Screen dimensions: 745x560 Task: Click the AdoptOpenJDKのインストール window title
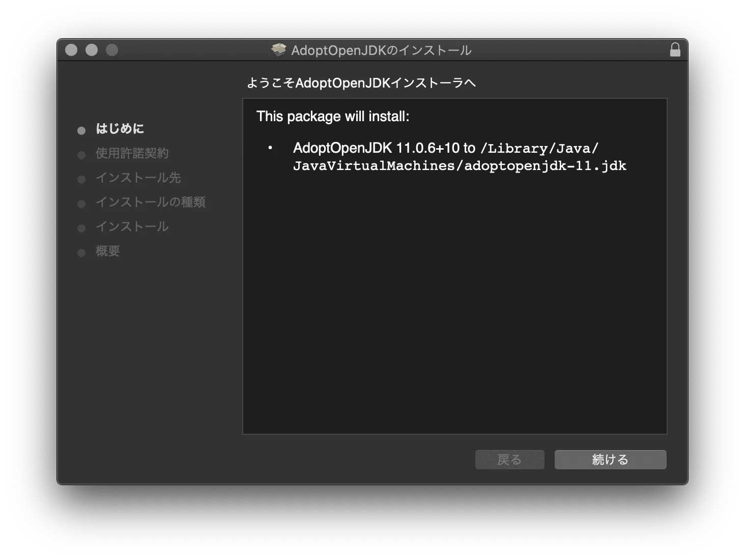381,50
